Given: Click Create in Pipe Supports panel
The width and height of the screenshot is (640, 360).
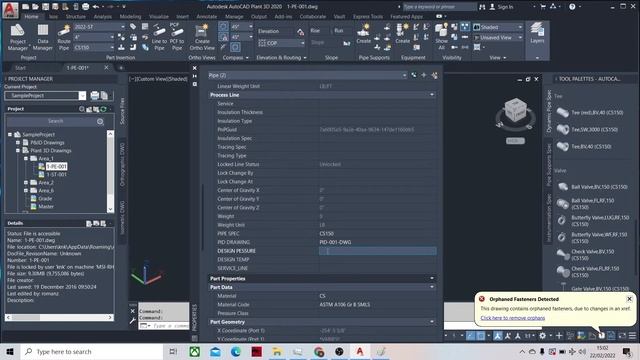Looking at the screenshot, I should [363, 34].
